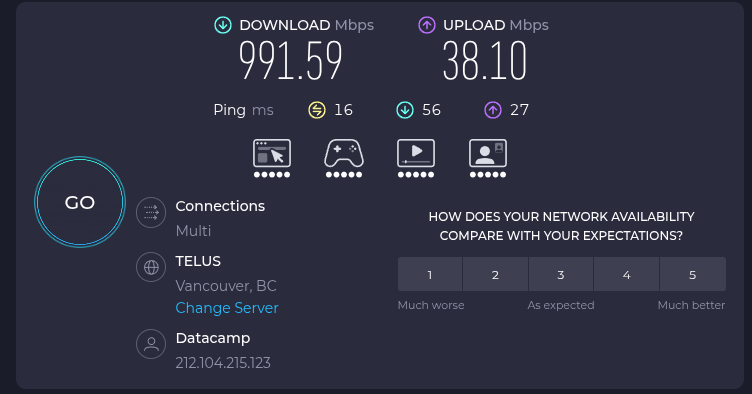Choose rating 4 on survey scale
The image size is (752, 394).
pos(626,274)
